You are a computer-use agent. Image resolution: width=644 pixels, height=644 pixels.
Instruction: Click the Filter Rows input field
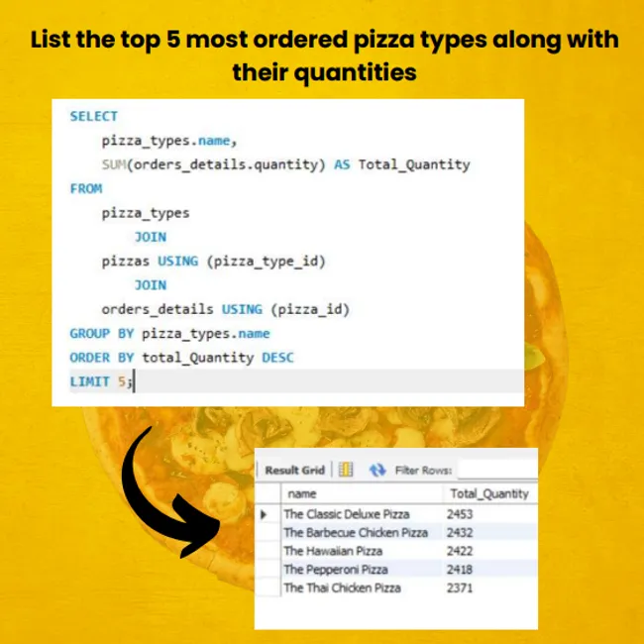[x=497, y=469]
